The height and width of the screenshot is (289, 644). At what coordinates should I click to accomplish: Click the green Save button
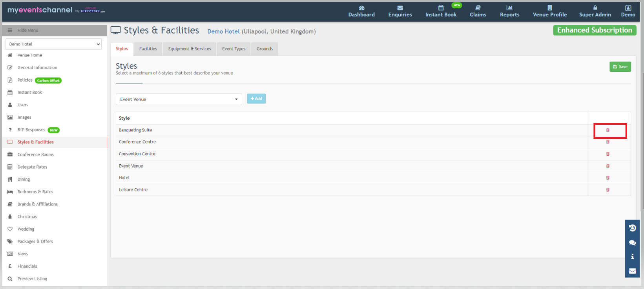[620, 67]
